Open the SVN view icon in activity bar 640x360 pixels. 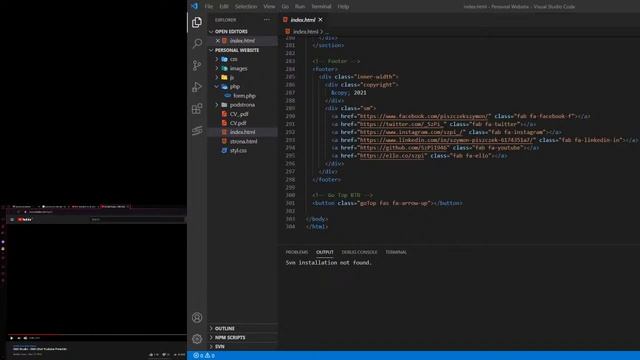(x=197, y=130)
